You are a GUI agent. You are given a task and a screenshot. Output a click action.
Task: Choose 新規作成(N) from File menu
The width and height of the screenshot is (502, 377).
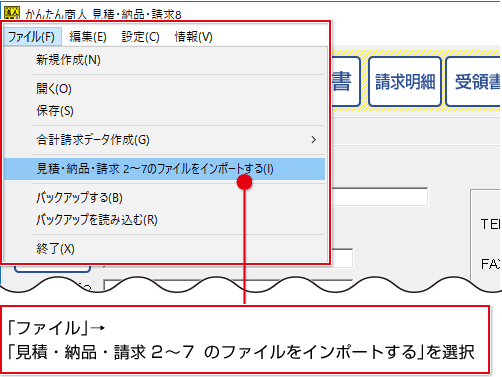pos(165,60)
